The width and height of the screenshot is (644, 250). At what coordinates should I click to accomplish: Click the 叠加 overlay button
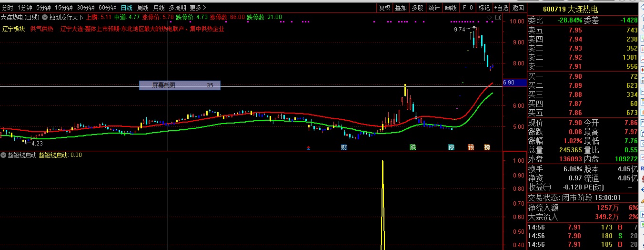[x=401, y=8]
